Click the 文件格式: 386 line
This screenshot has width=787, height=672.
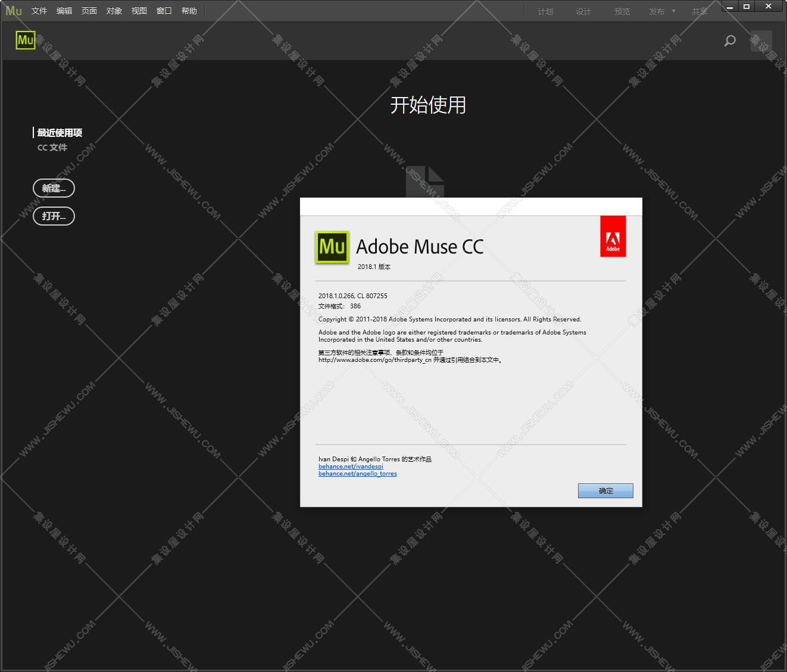point(339,306)
